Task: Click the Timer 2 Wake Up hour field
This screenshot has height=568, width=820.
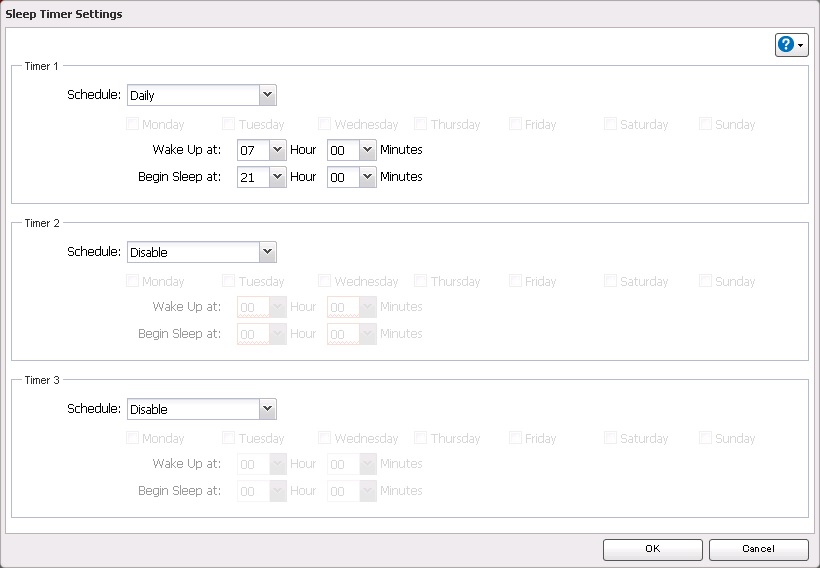Action: [253, 308]
